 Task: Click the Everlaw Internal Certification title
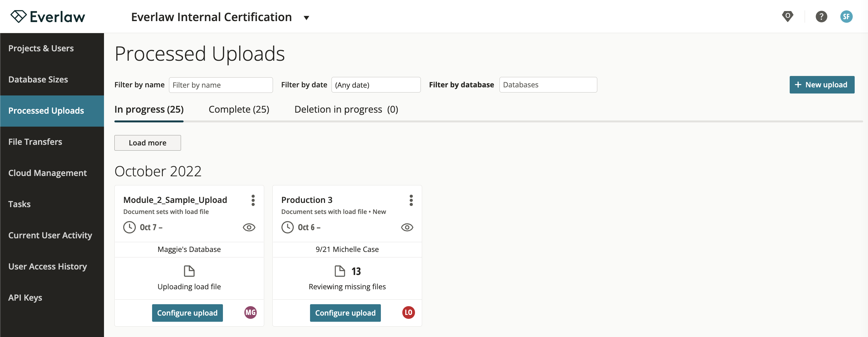211,17
